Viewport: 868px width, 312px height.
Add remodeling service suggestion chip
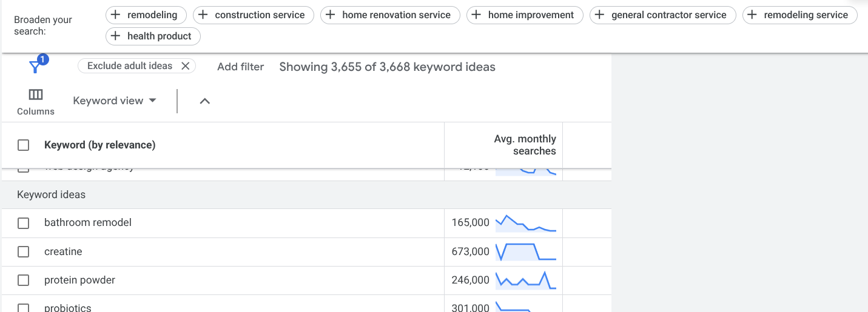point(799,15)
